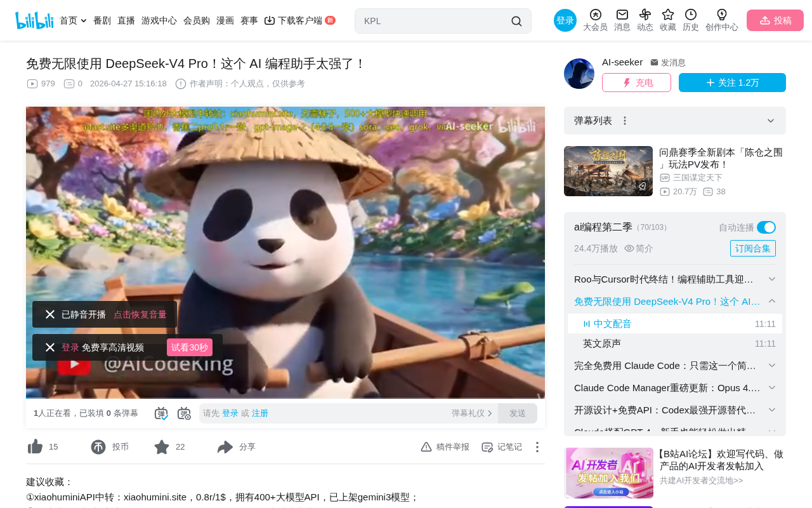Click 共建AI开发者交流地>> link
Viewport: 812px width, 508px height.
(702, 481)
